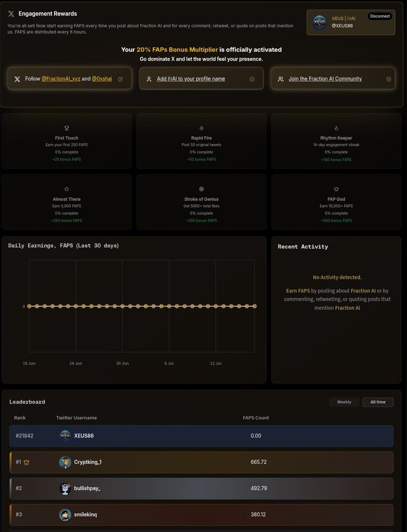407x532 pixels.
Task: Click the XEUS profile avatar in account card
Action: 319,23
